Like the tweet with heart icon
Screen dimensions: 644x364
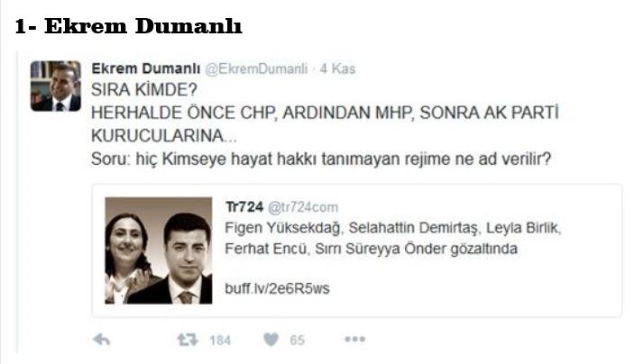271,340
